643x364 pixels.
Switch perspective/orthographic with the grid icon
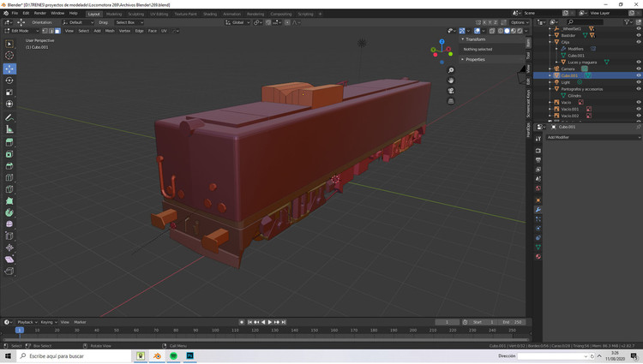coord(451,101)
